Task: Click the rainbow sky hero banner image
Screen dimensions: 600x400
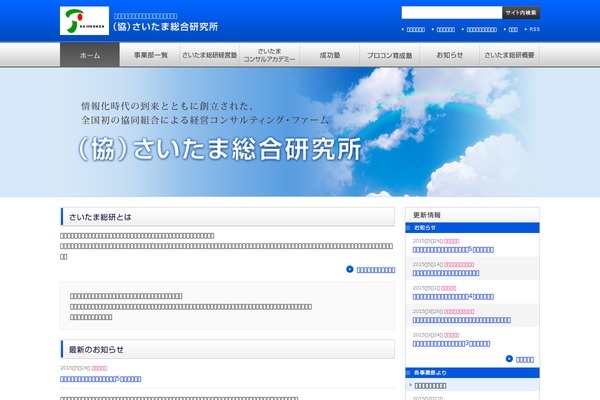Action: (300, 132)
